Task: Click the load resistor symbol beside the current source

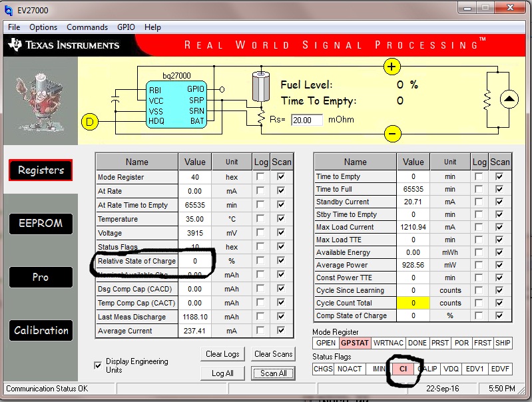Action: click(487, 100)
